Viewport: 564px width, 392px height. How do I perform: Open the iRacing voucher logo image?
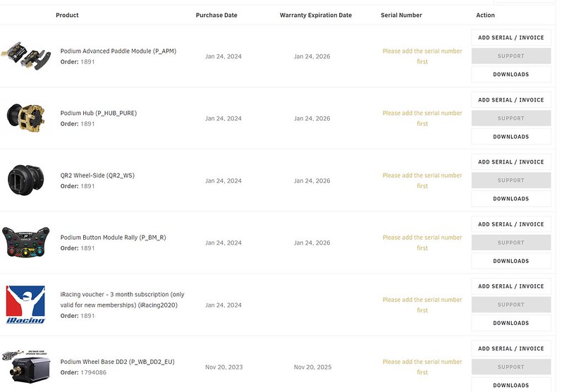point(25,305)
